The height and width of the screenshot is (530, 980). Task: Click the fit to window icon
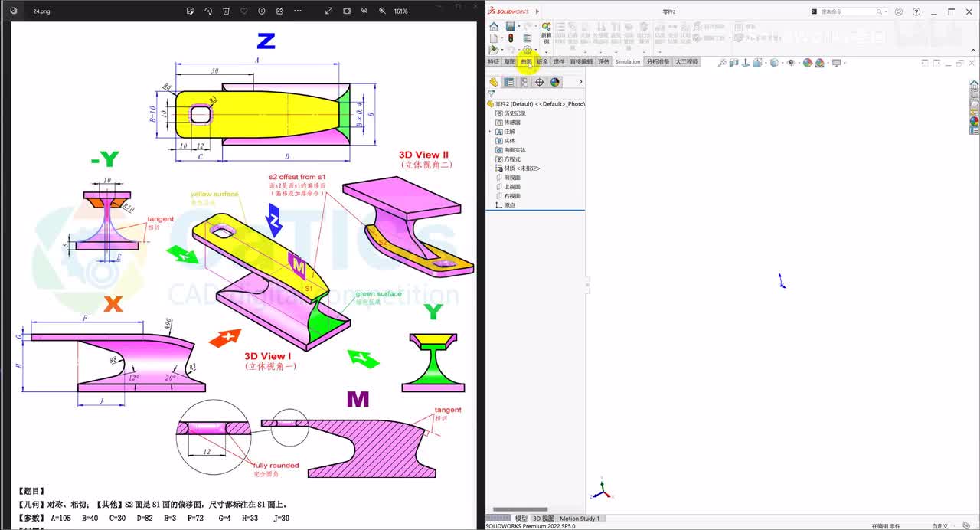pos(347,11)
